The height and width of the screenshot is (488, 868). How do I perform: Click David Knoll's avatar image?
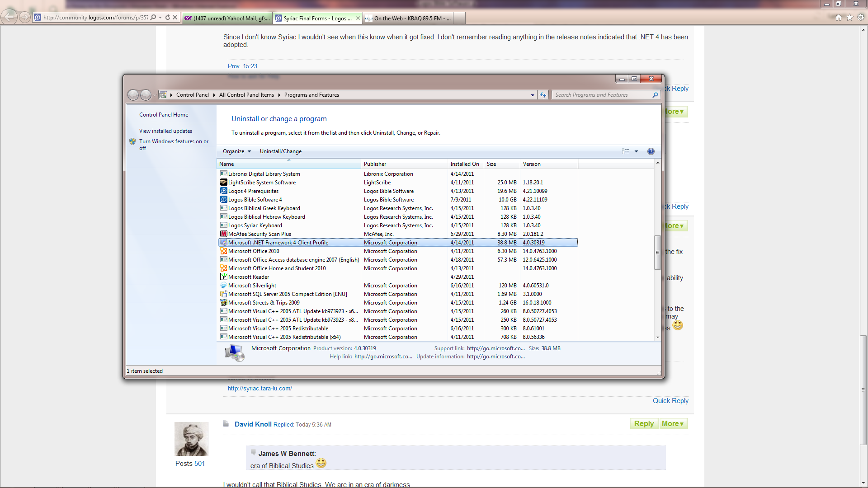coord(191,439)
